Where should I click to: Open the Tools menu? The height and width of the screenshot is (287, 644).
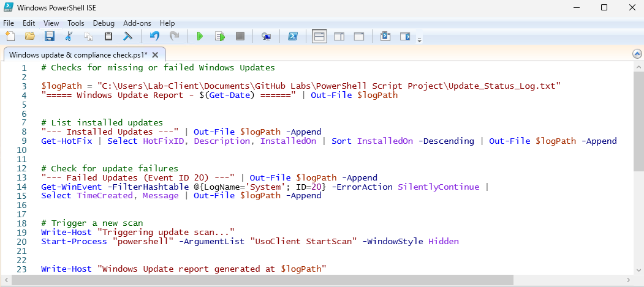pos(76,23)
